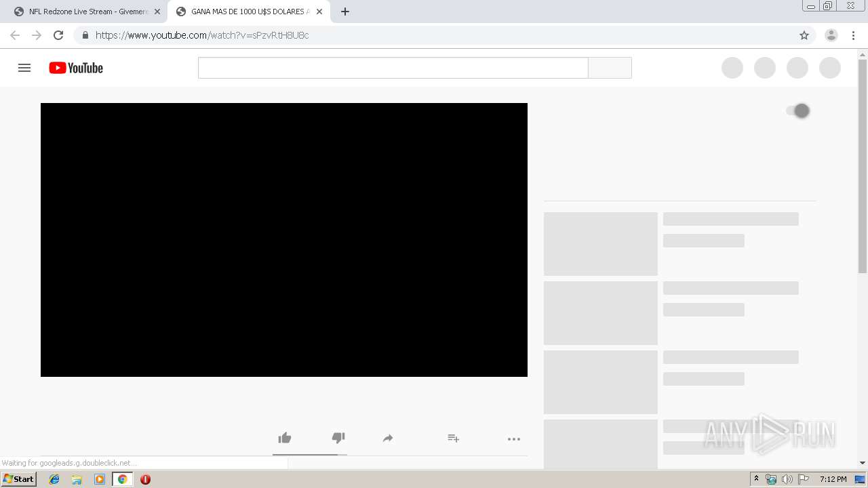Open media player from taskbar

pyautogui.click(x=100, y=479)
